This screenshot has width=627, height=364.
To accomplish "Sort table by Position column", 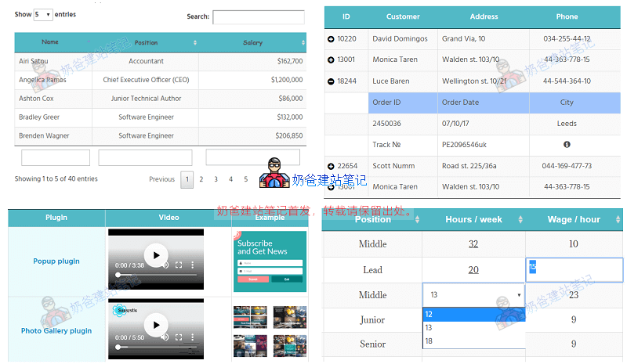I will coord(146,42).
